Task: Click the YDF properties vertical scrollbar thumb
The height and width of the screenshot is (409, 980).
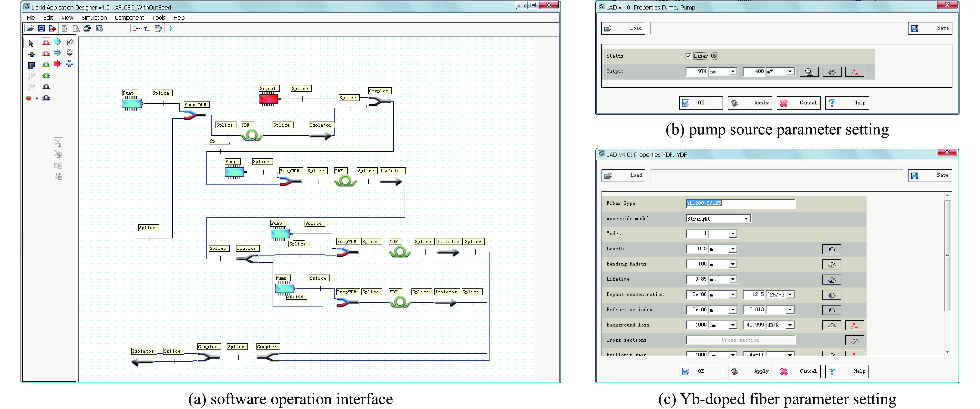Action: (947, 255)
